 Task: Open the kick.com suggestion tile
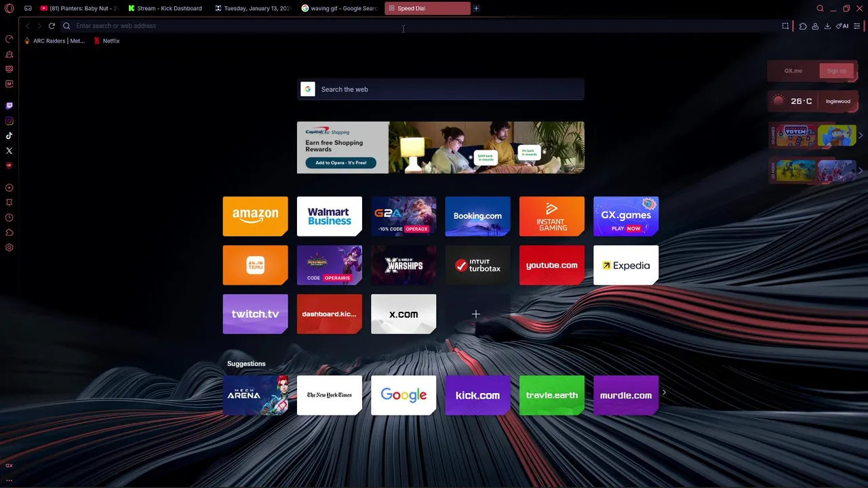(477, 395)
